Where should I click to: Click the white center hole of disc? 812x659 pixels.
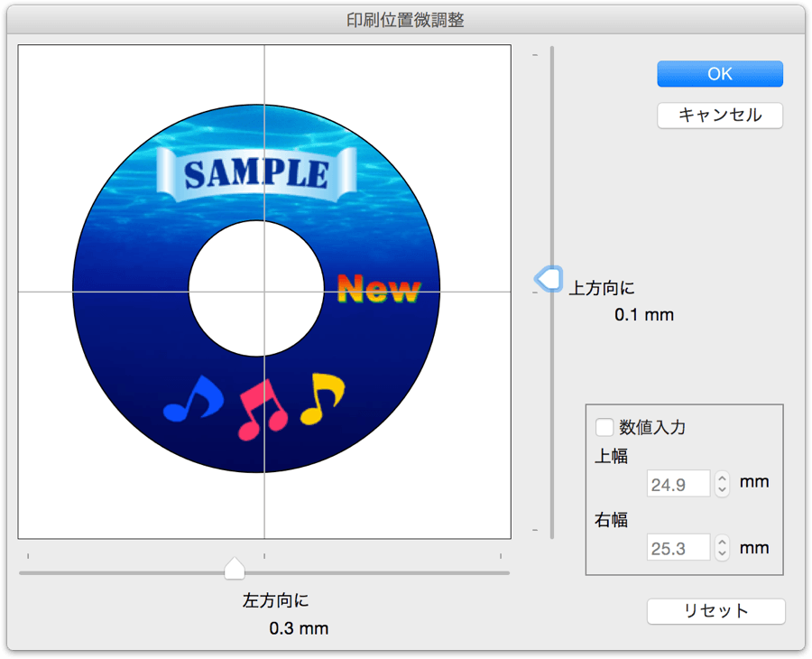click(x=256, y=289)
